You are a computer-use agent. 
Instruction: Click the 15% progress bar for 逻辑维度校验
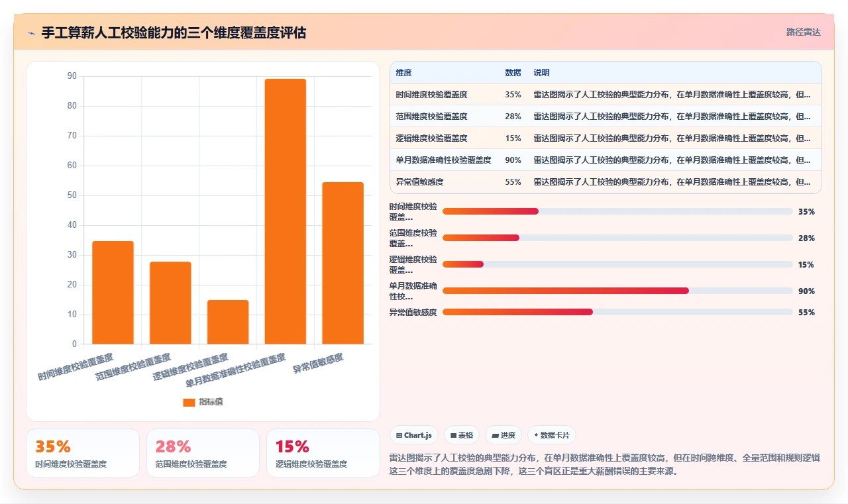tap(617, 264)
